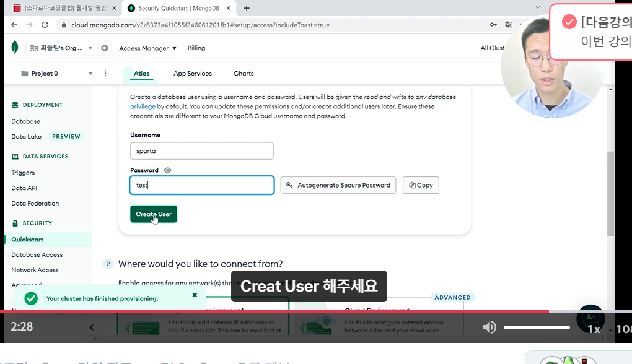Dismiss the cluster provisioning toast
Image resolution: width=632 pixels, height=364 pixels.
pyautogui.click(x=195, y=295)
